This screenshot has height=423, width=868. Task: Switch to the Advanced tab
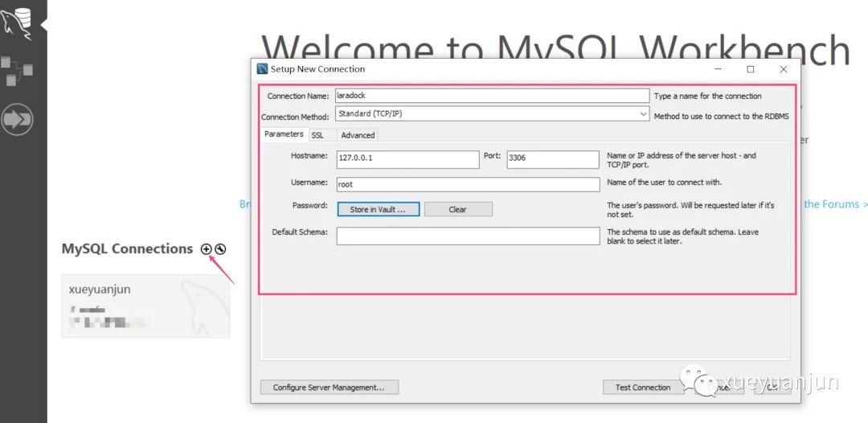(358, 135)
